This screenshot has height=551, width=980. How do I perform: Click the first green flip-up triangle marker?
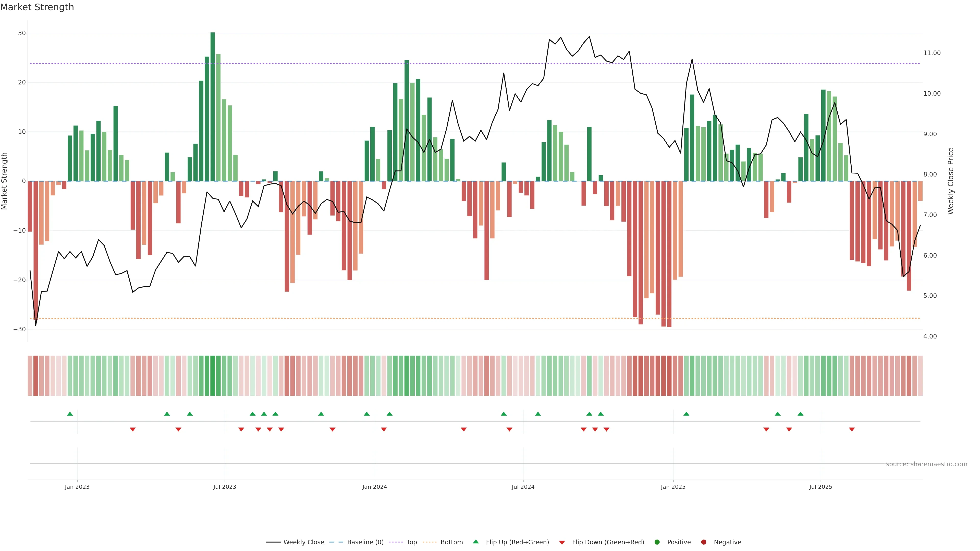coord(70,414)
